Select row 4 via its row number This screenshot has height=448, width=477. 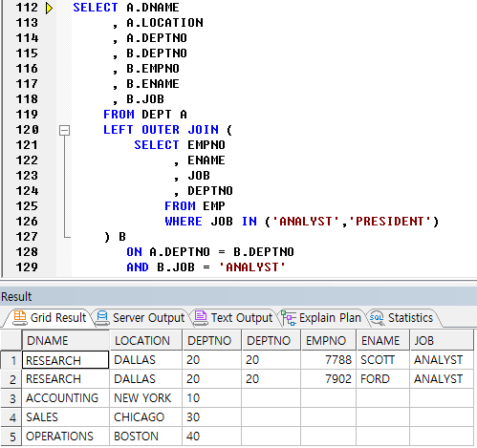point(11,417)
